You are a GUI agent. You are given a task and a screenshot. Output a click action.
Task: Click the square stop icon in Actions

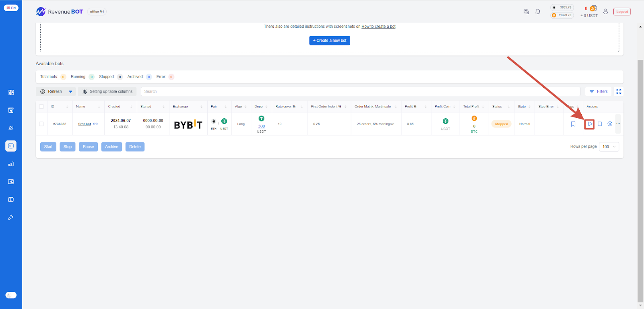click(x=600, y=124)
